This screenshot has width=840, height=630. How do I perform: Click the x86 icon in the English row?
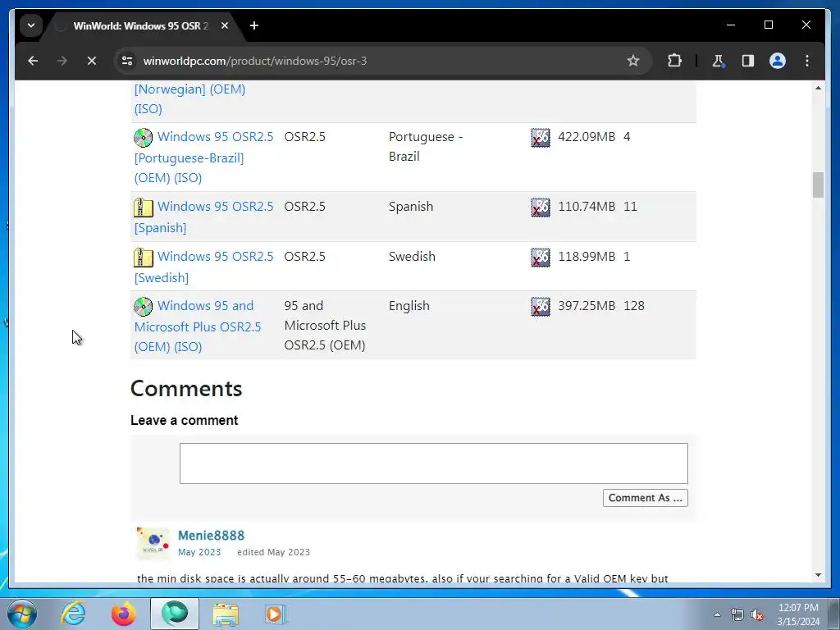541,307
